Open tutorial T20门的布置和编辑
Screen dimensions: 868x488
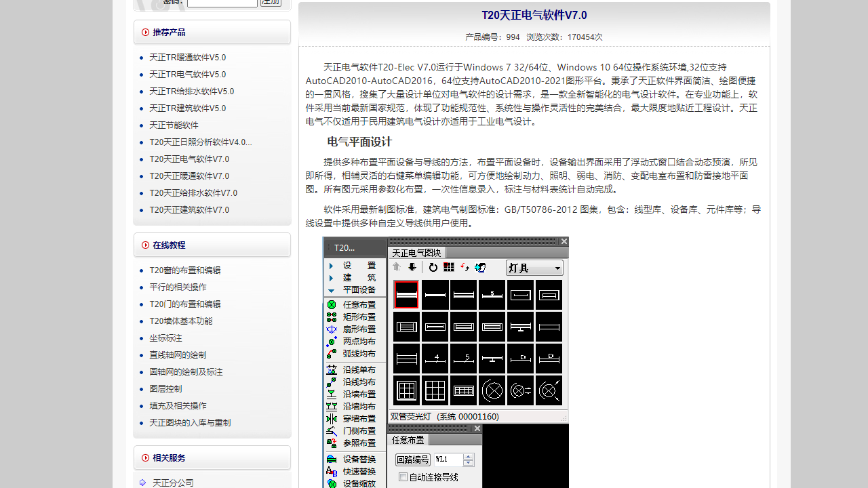(185, 304)
